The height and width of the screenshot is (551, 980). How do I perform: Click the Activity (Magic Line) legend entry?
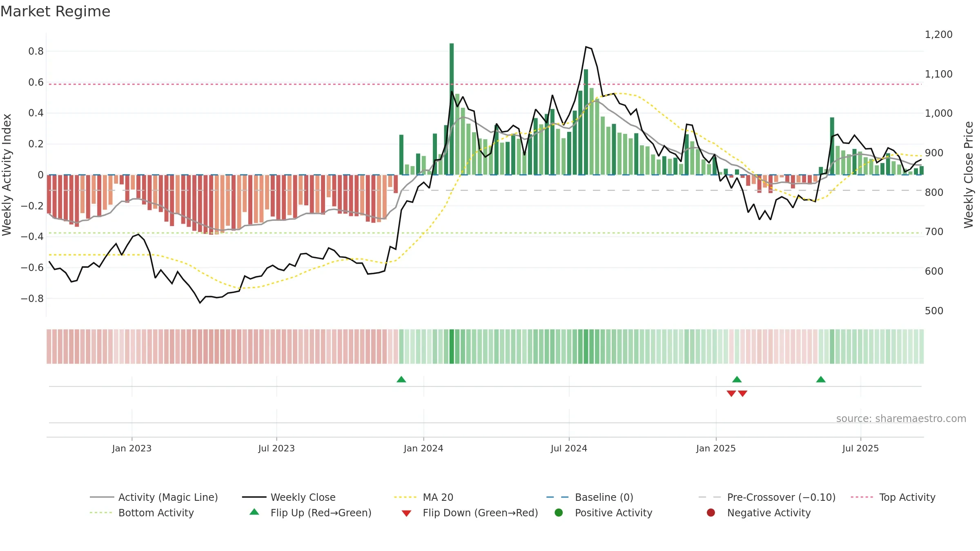(x=154, y=497)
